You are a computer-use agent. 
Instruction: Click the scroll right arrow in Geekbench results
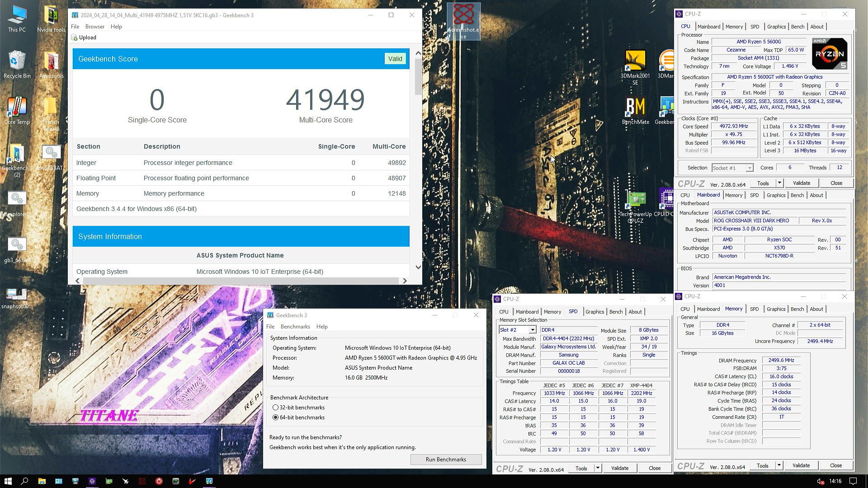(405, 281)
